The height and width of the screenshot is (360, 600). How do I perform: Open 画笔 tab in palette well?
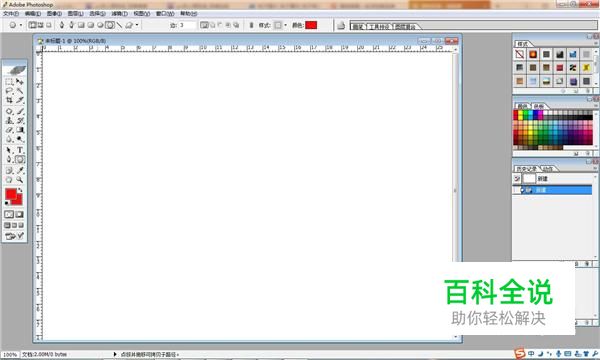[x=358, y=26]
